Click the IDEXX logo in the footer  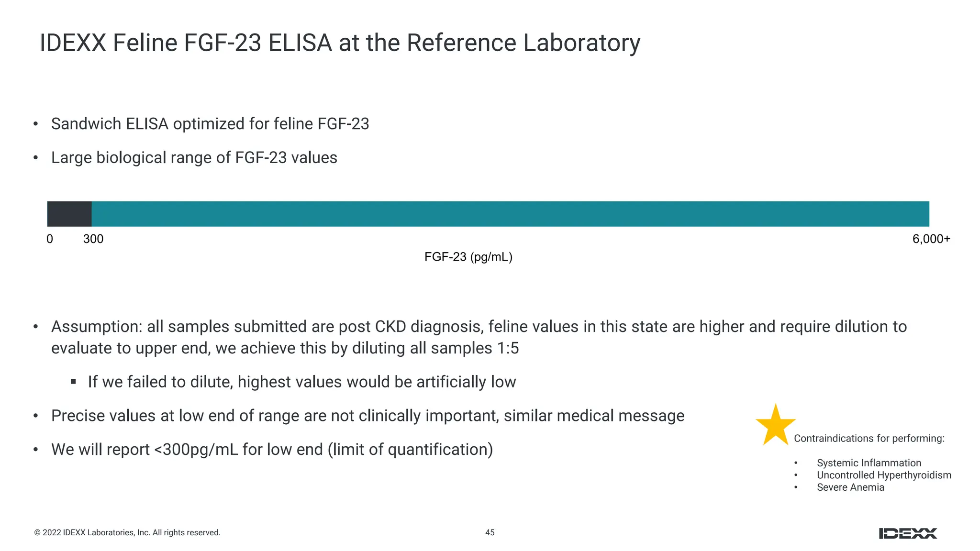click(908, 533)
